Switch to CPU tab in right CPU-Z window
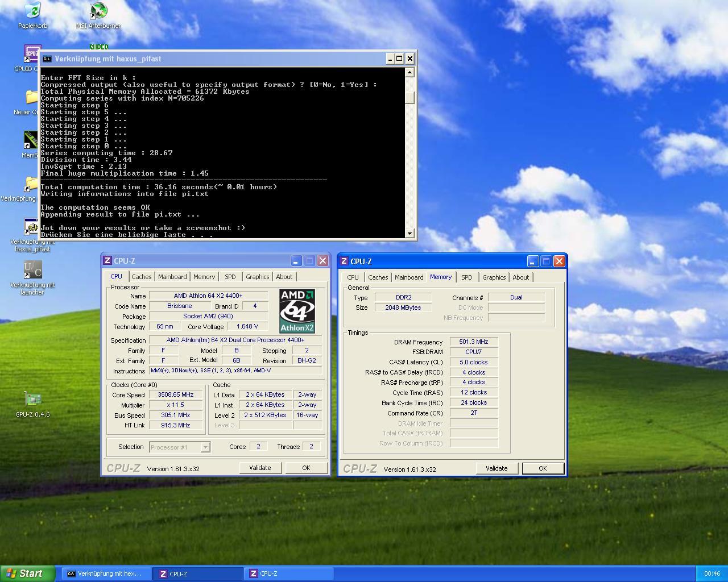 pyautogui.click(x=353, y=277)
